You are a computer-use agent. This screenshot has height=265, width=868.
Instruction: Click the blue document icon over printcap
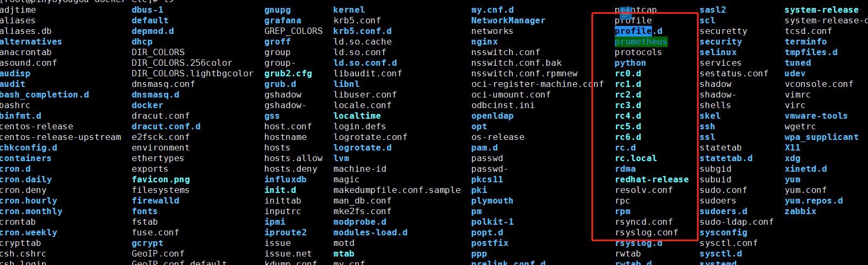(x=626, y=13)
